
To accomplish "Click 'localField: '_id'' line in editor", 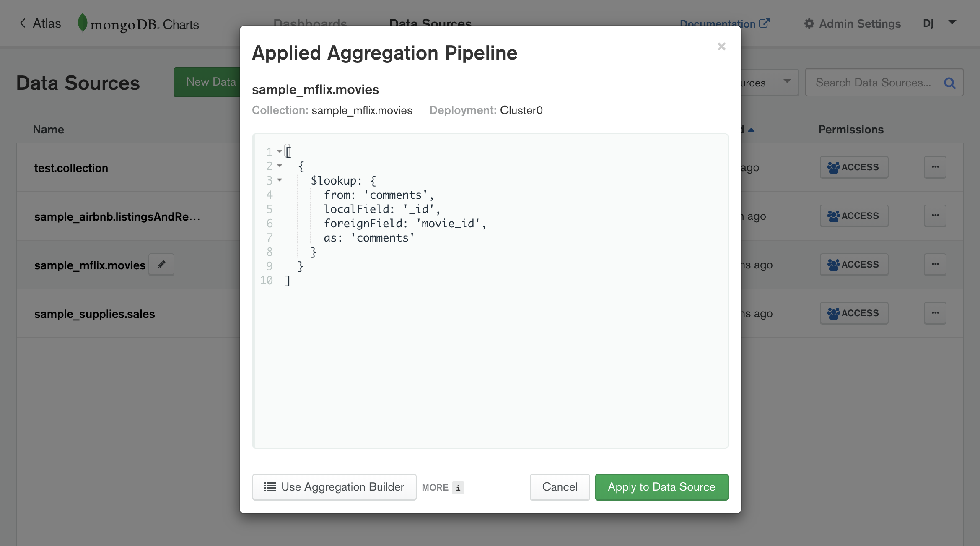I will pos(382,209).
